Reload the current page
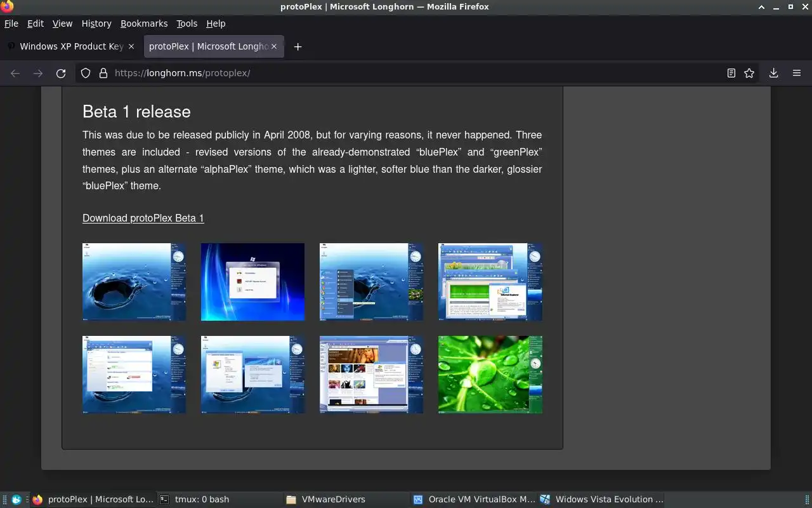 [x=61, y=73]
